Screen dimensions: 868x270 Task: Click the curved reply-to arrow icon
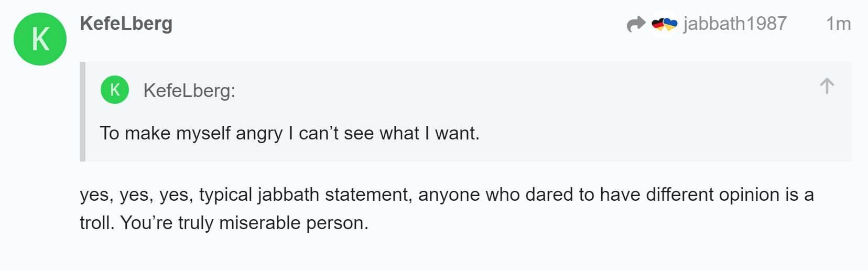(x=636, y=24)
